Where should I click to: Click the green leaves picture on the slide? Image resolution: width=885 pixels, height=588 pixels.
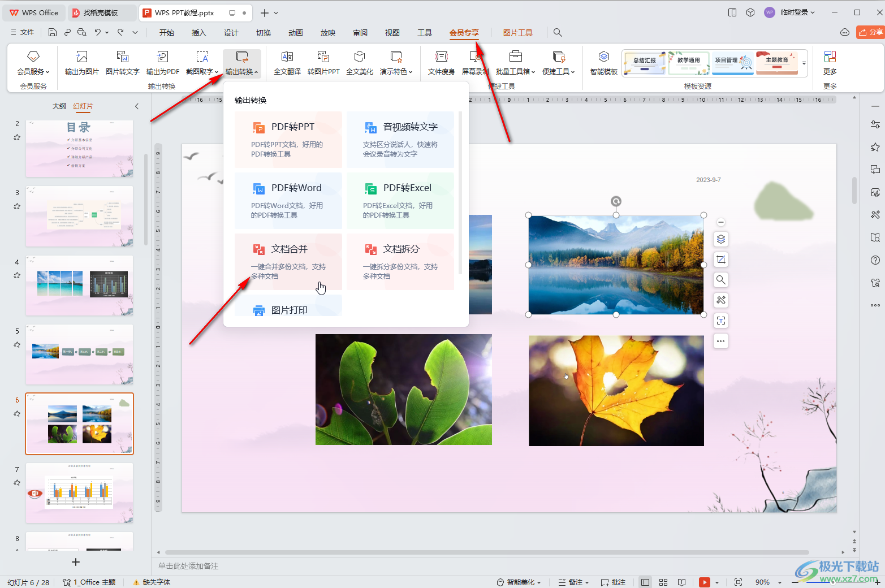point(404,390)
